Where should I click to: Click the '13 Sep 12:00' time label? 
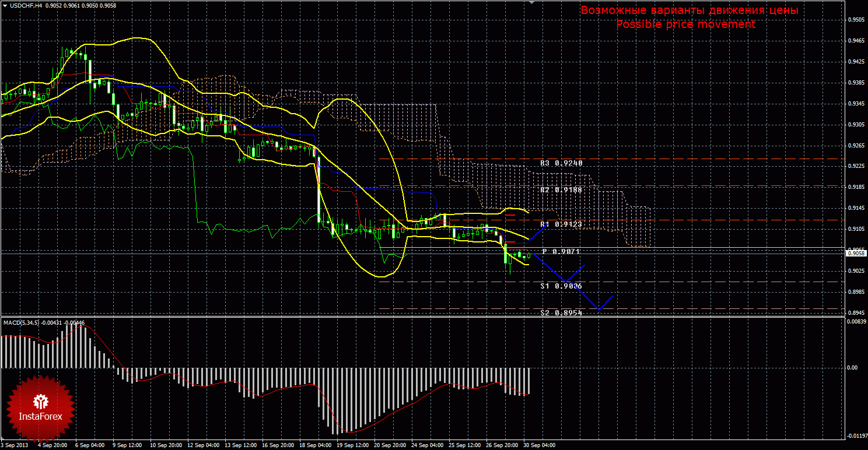(240, 445)
